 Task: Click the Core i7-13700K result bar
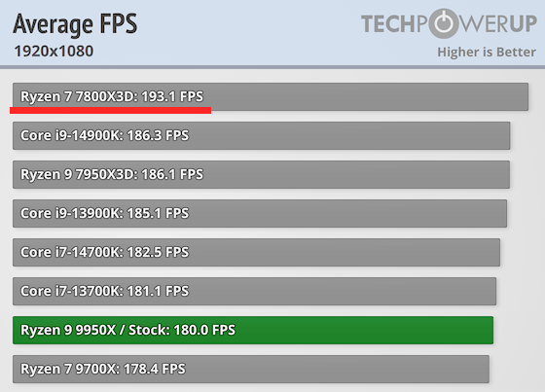pos(254,291)
